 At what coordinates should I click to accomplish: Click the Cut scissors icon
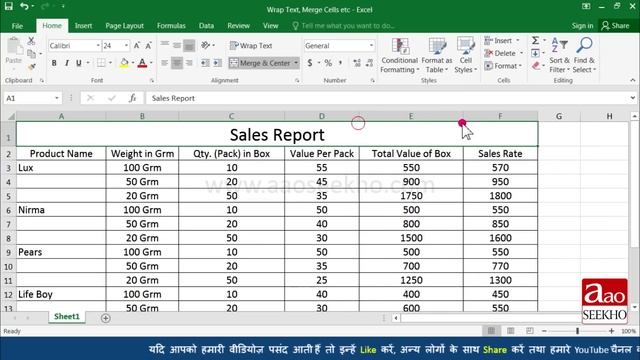(x=31, y=41)
